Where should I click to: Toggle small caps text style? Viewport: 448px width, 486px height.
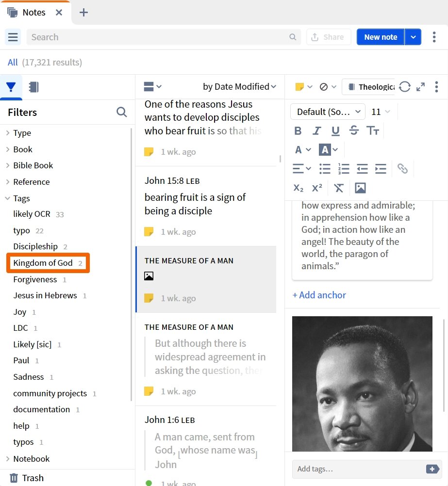coord(373,131)
